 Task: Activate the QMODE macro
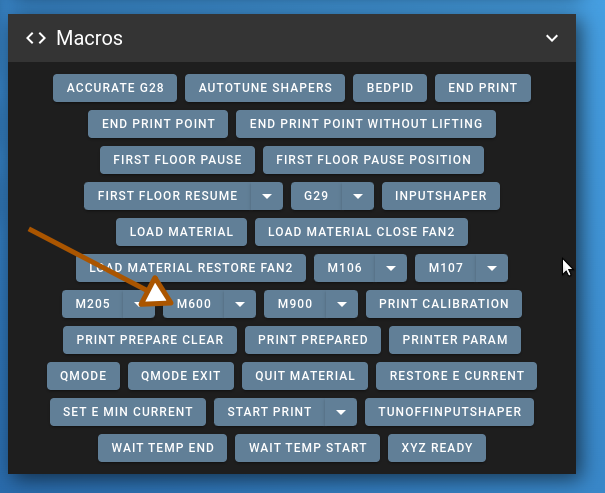[x=83, y=376]
